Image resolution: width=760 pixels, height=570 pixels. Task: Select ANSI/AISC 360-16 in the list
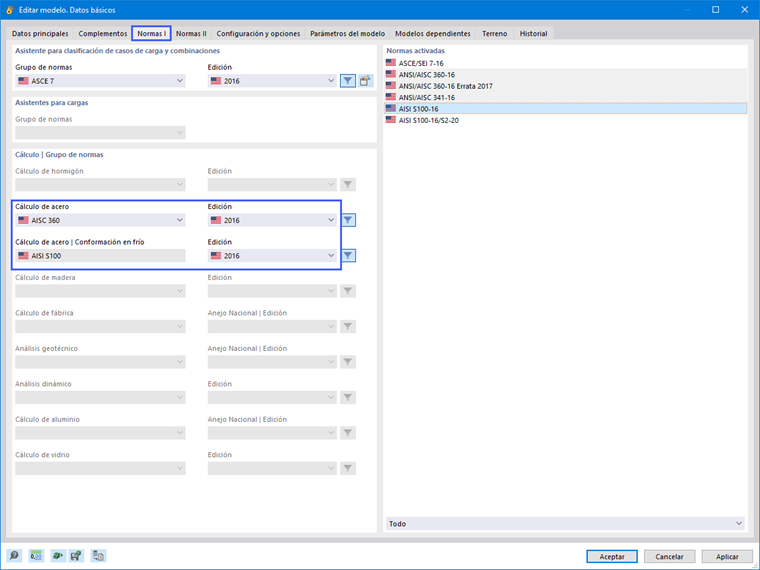click(565, 75)
